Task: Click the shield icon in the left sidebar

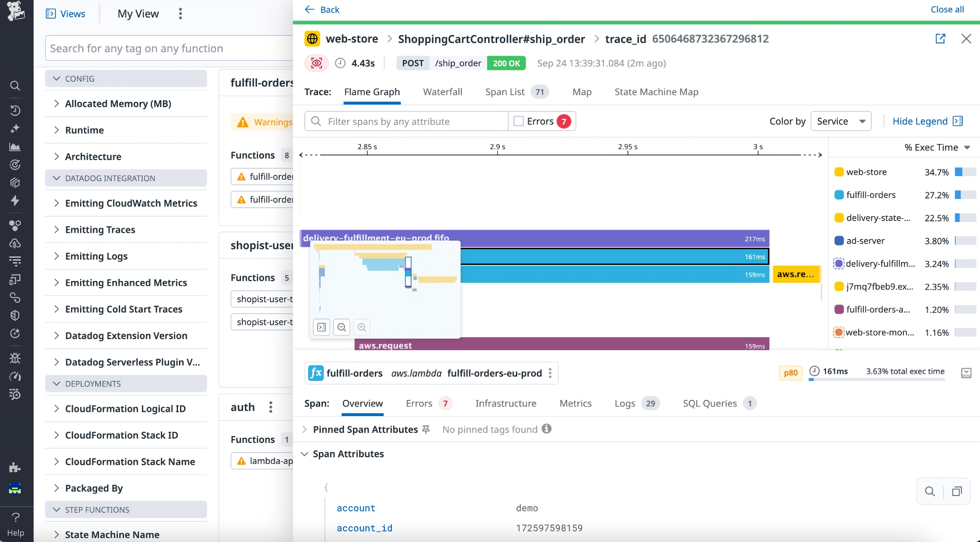Action: click(15, 315)
